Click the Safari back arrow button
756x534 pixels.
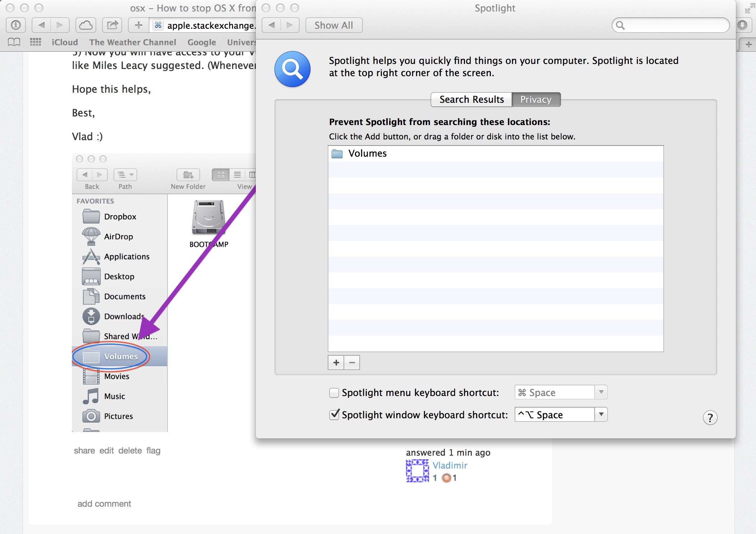(41, 25)
